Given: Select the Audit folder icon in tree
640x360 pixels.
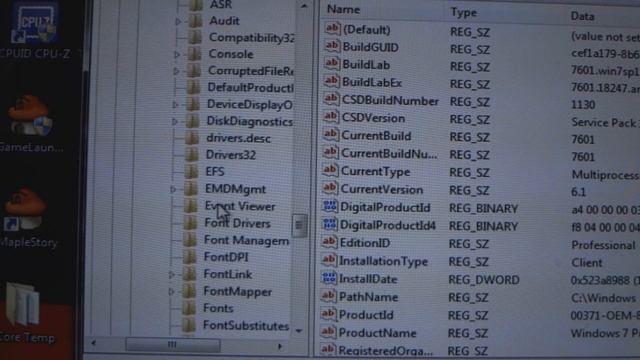Looking at the screenshot, I should (196, 21).
